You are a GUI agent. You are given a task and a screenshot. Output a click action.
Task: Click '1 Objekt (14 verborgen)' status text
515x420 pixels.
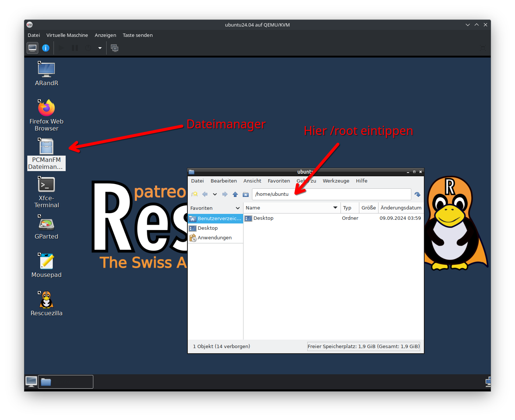221,347
